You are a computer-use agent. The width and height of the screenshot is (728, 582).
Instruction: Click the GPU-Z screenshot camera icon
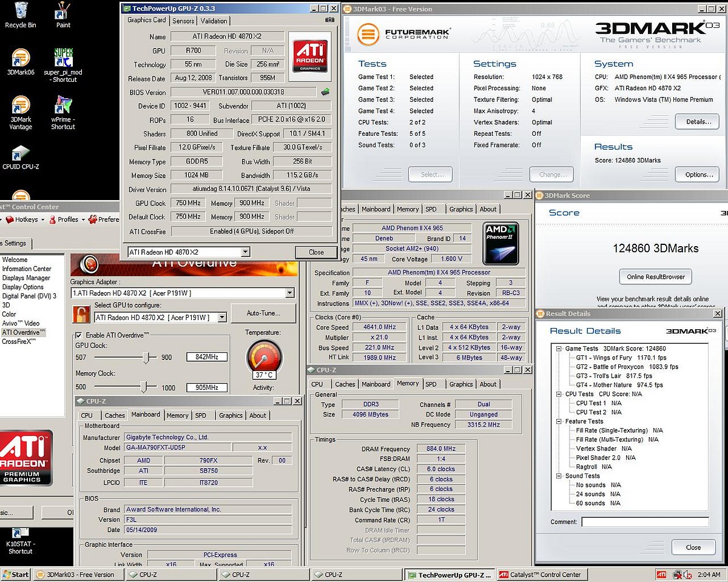pos(329,20)
